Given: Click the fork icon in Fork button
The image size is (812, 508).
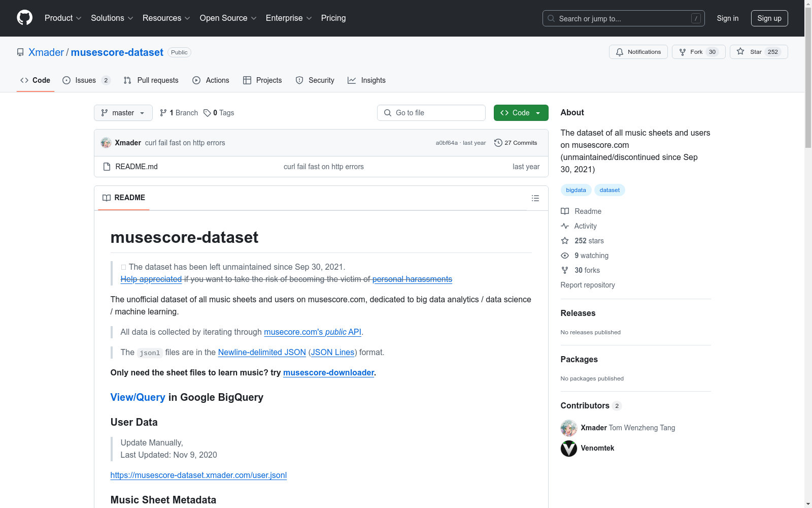Looking at the screenshot, I should click(683, 52).
